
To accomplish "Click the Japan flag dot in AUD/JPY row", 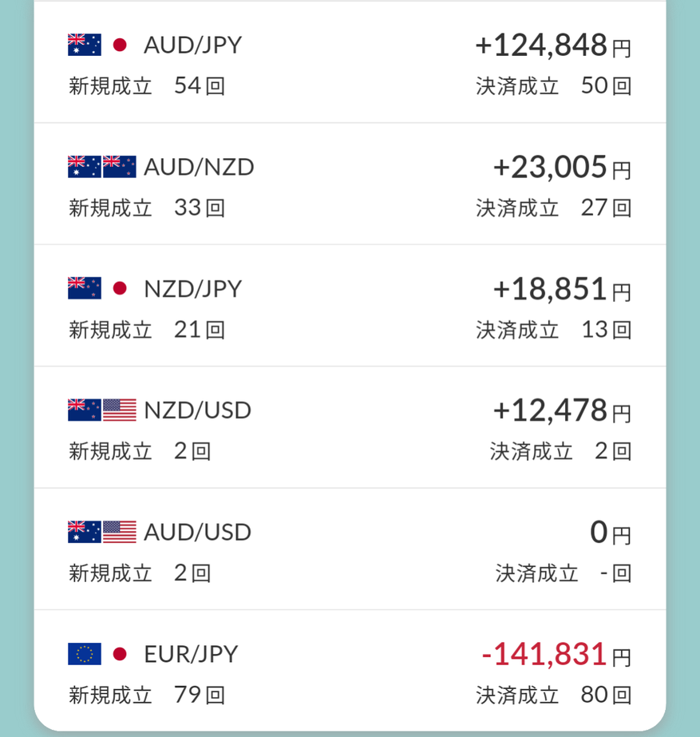I will click(x=120, y=45).
